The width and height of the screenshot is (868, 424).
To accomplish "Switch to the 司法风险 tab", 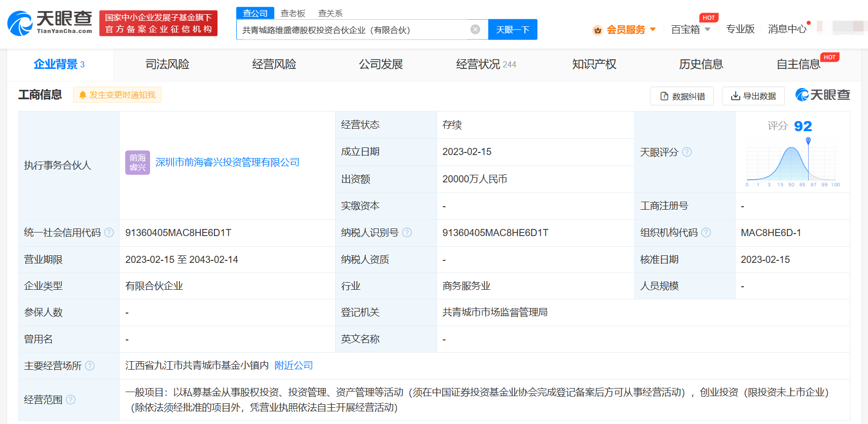I will pos(167,64).
